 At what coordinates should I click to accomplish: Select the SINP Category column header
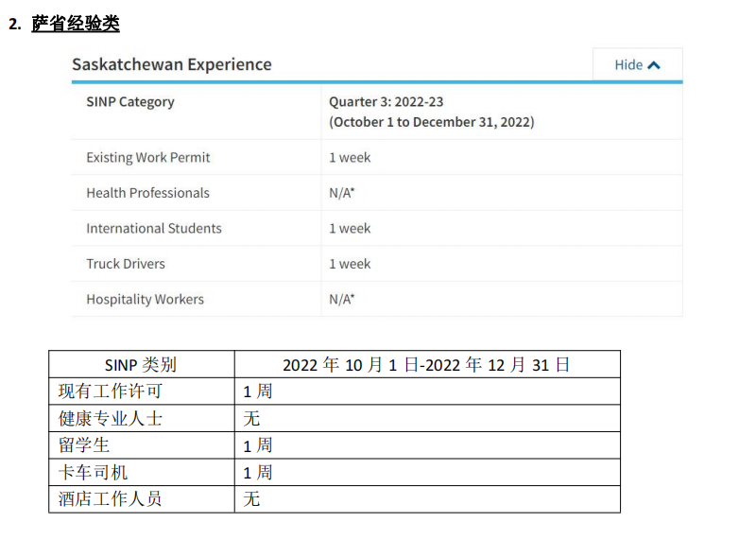click(x=130, y=101)
